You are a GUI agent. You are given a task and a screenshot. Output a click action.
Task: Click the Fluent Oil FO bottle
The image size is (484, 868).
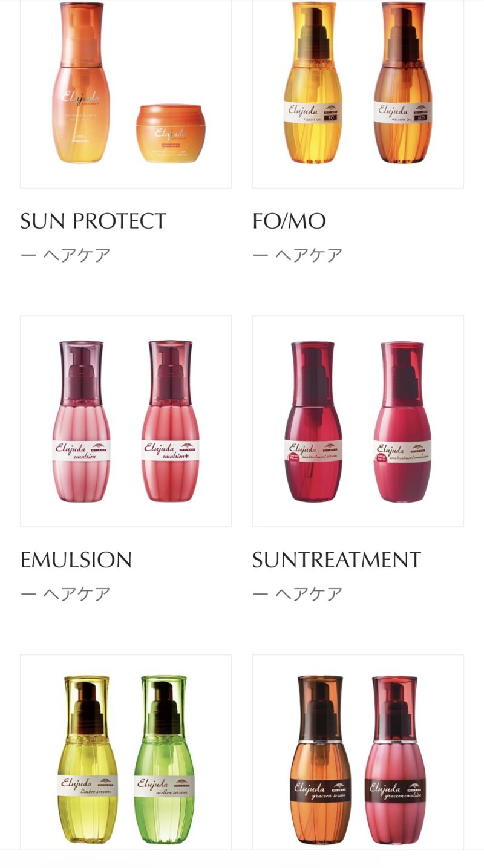tap(313, 83)
